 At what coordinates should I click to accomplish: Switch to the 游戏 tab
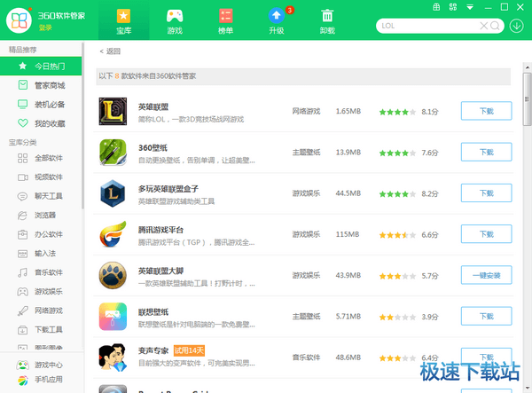tap(175, 20)
